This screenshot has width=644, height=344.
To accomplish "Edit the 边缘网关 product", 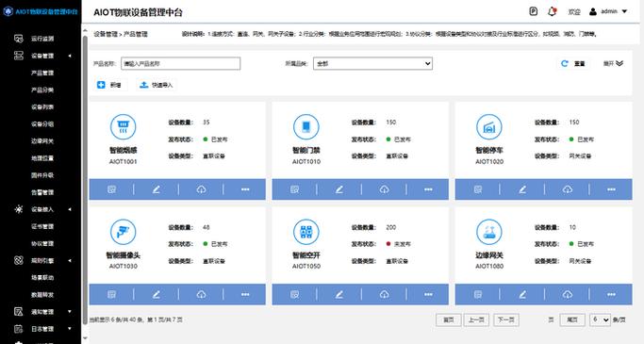I will (522, 294).
